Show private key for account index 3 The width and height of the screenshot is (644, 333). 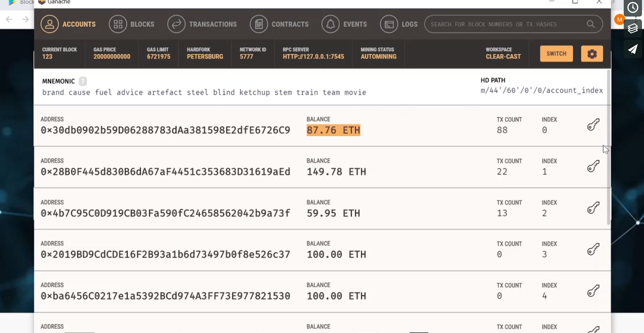593,249
